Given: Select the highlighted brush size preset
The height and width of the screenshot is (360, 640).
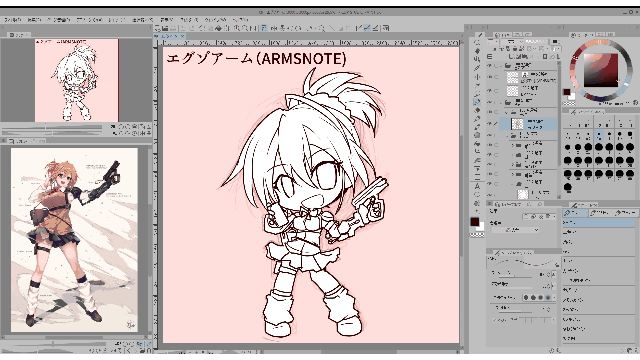Looking at the screenshot, I should (x=599, y=135).
